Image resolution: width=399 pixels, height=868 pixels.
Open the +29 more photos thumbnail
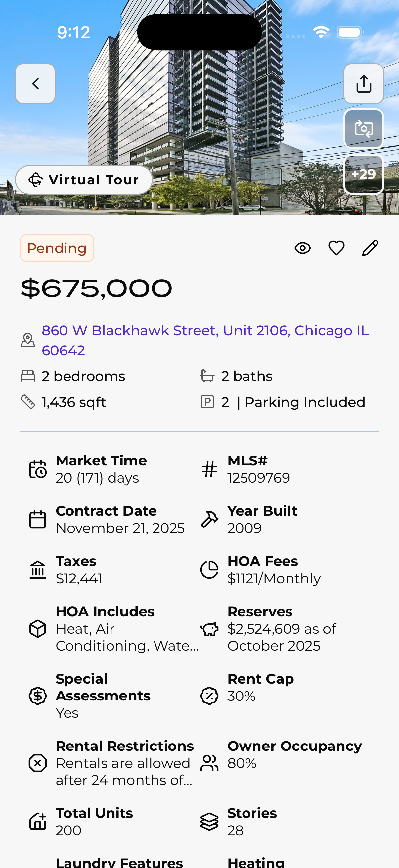(363, 174)
